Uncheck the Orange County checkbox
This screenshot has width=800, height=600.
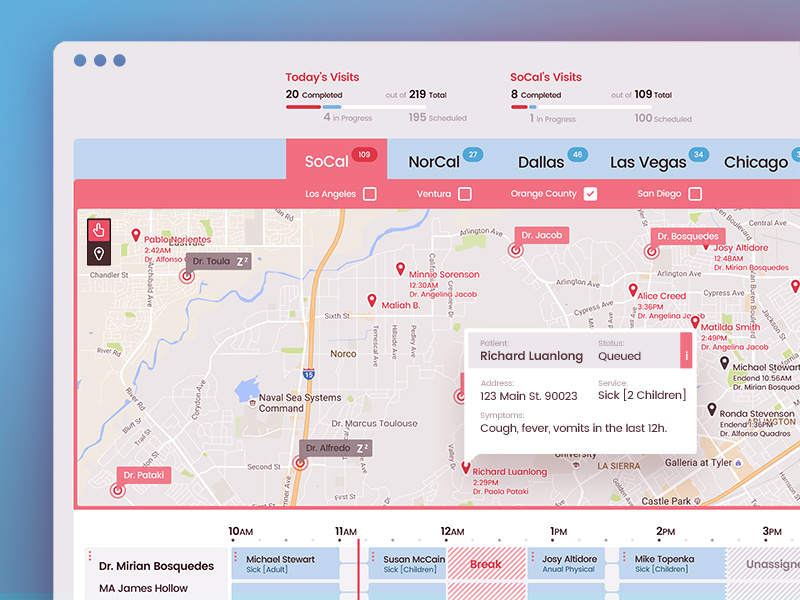pyautogui.click(x=590, y=194)
